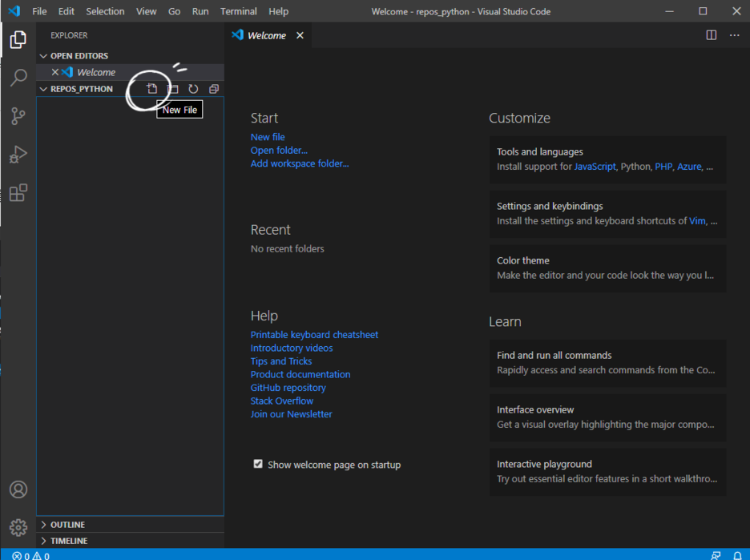This screenshot has width=750, height=560.
Task: Open the Source Control view icon
Action: click(x=18, y=115)
